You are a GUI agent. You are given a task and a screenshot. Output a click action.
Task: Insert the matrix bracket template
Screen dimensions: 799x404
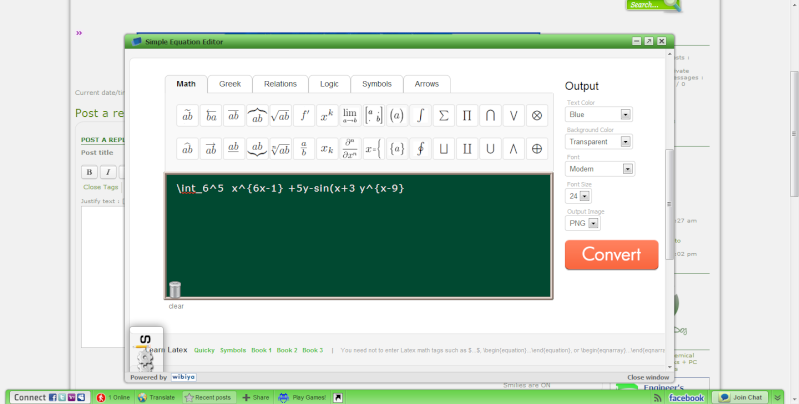click(374, 116)
